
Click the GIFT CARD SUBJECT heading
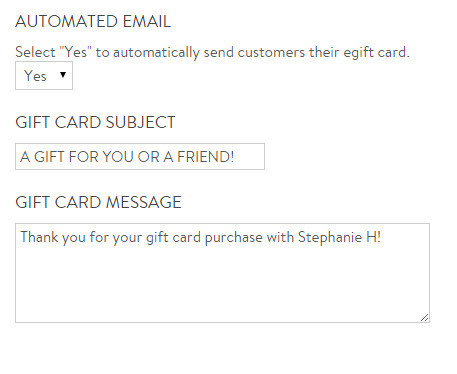[95, 122]
